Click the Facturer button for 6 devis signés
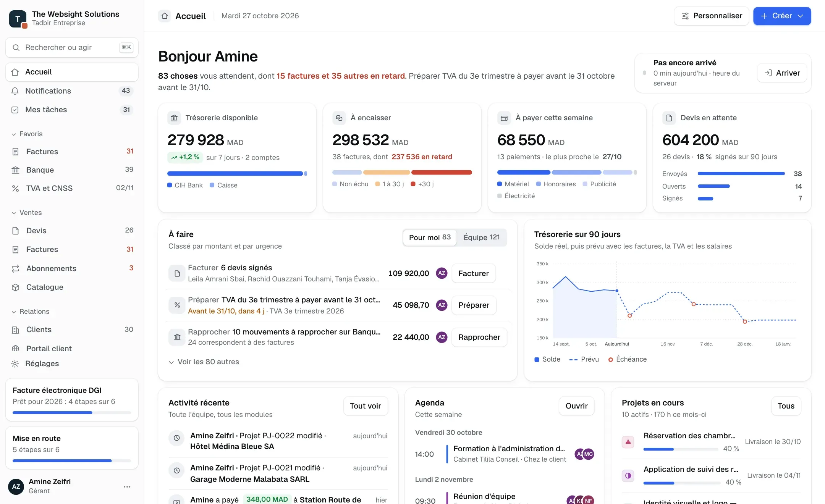This screenshot has width=825, height=504. [x=474, y=273]
